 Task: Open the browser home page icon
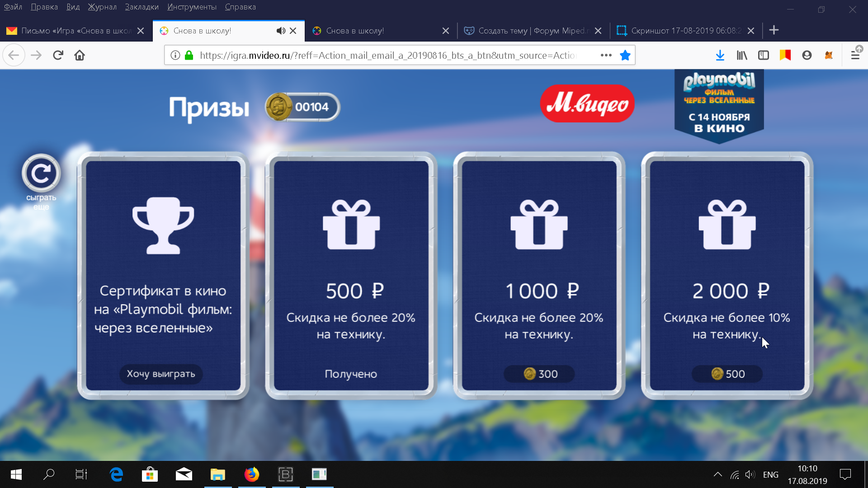pyautogui.click(x=80, y=55)
